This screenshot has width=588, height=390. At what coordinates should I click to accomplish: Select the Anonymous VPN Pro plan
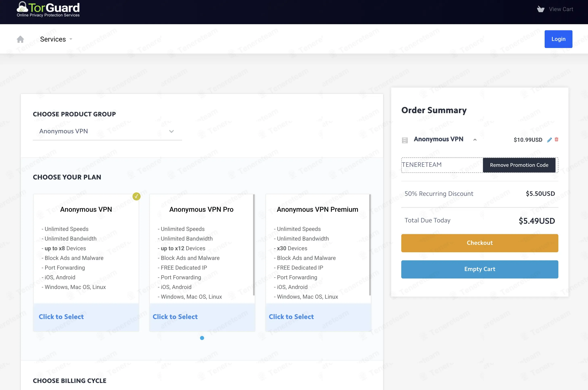(x=175, y=317)
